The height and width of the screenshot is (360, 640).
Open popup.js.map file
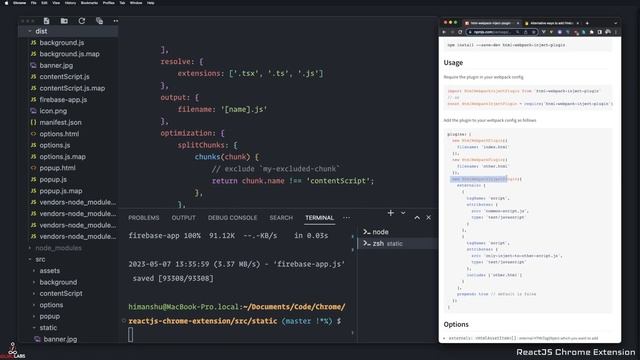coord(68,191)
